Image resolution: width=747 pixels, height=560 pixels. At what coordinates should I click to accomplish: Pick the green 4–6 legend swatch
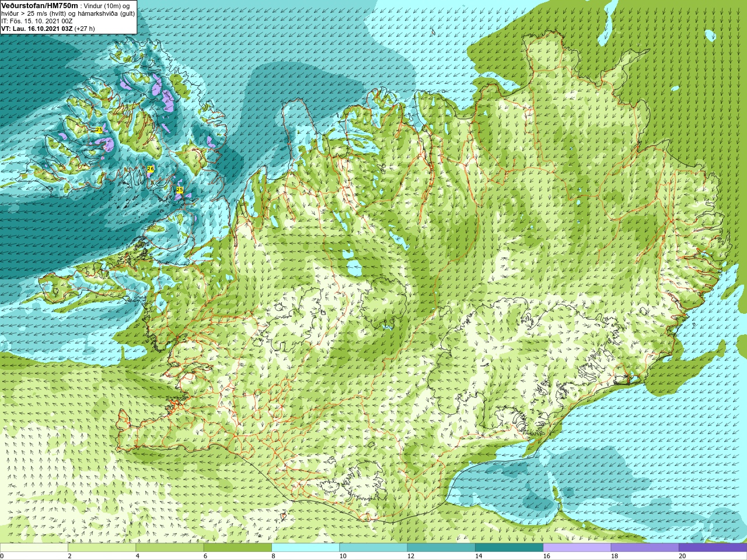[169, 548]
